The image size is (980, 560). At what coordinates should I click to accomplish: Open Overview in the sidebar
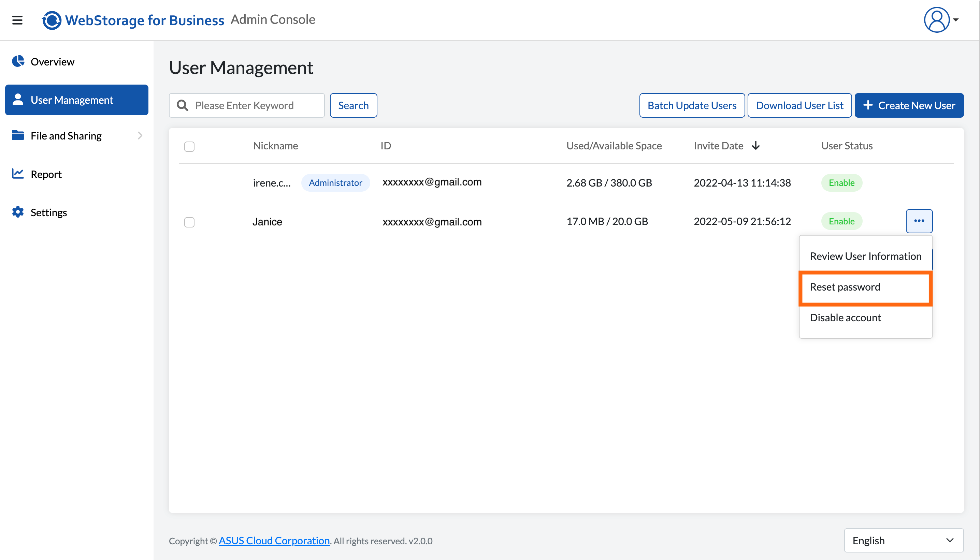[x=76, y=61]
